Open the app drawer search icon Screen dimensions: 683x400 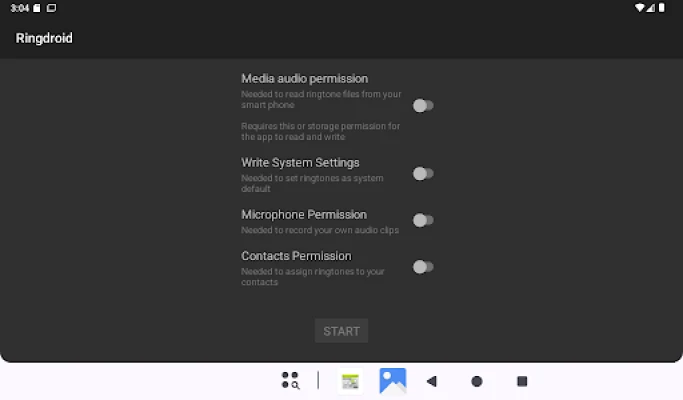pos(290,380)
